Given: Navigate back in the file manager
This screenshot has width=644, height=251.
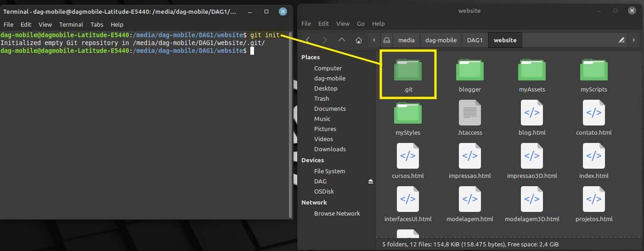Looking at the screenshot, I should tap(308, 40).
